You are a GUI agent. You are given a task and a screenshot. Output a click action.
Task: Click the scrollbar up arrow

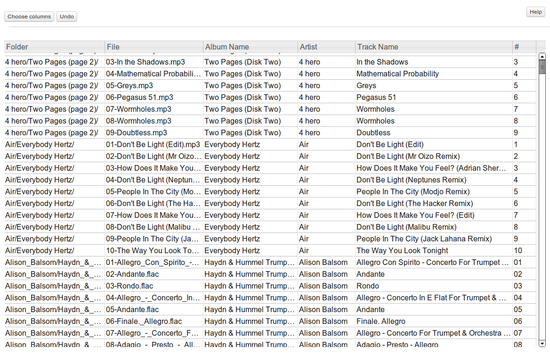542,56
